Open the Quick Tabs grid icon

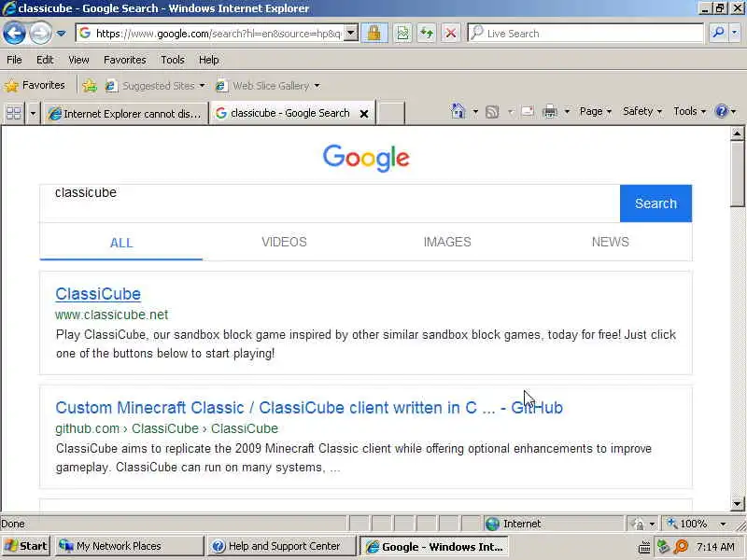[x=14, y=113]
